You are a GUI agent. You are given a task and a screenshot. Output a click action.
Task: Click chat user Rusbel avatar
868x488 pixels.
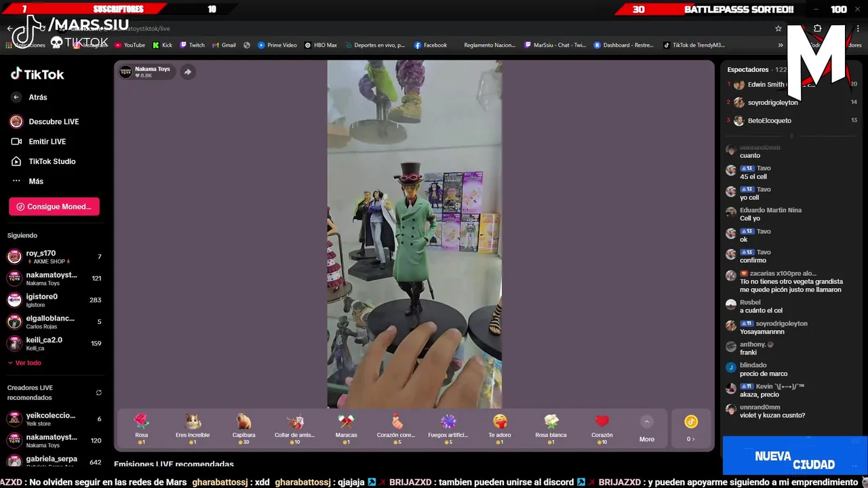pyautogui.click(x=730, y=305)
